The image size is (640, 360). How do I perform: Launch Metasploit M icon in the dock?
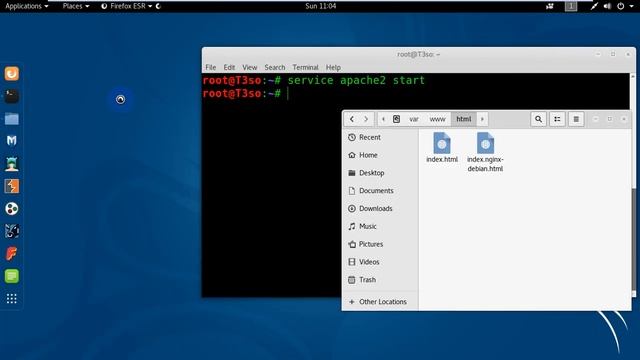point(11,141)
